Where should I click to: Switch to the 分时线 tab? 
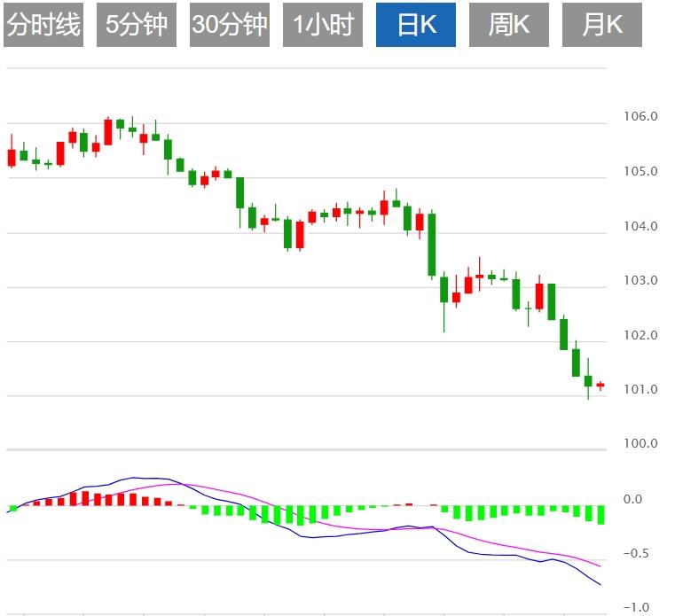point(43,25)
